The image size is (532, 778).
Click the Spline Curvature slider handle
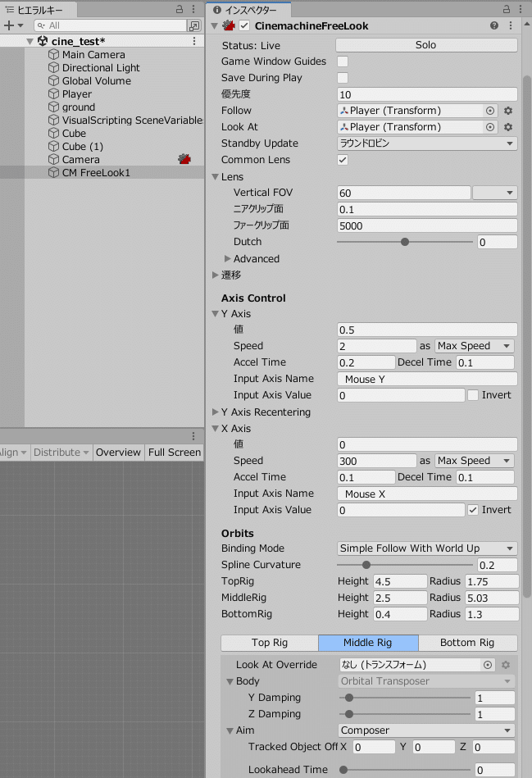point(366,565)
